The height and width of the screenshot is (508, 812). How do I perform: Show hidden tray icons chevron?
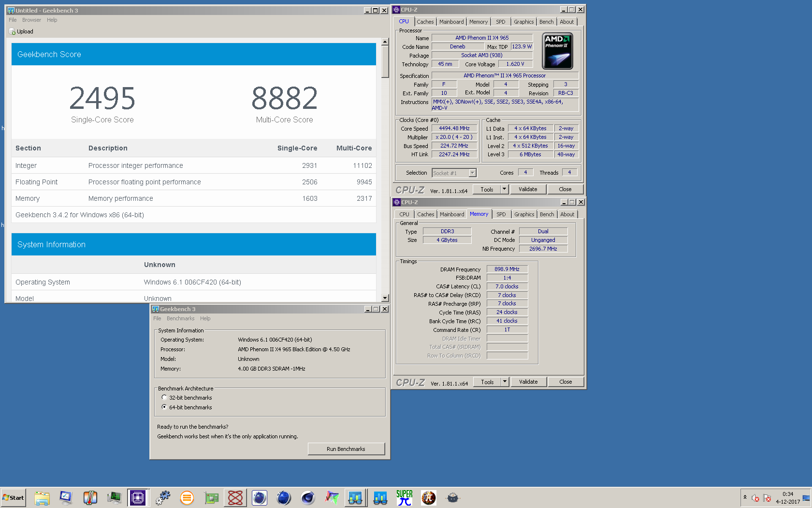745,497
